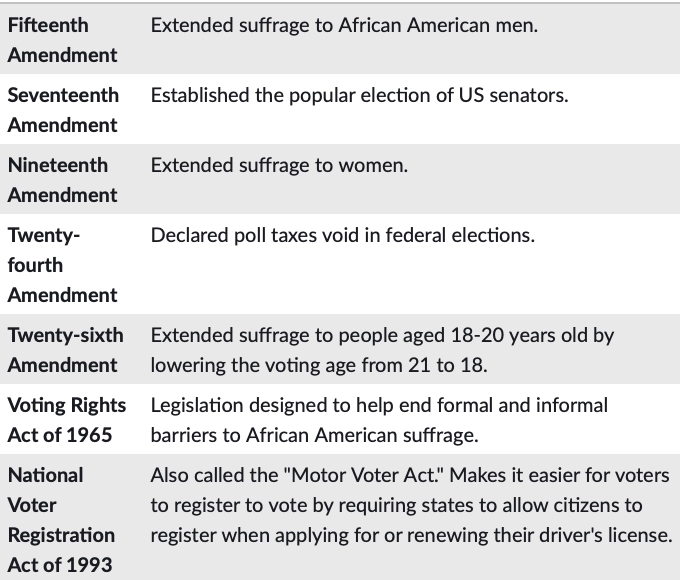Click 'Legislation designed to help end formal' line
Screen dimensions: 680x580
[x=379, y=405]
